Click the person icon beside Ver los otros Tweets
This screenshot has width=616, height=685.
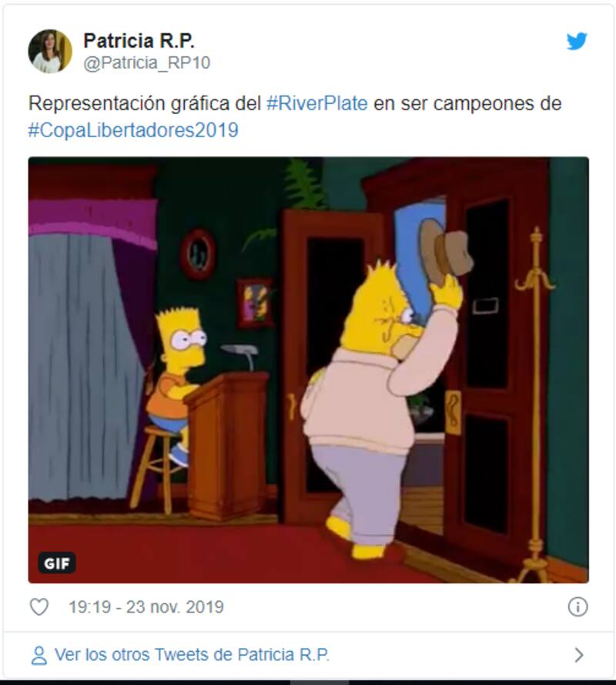click(x=38, y=655)
